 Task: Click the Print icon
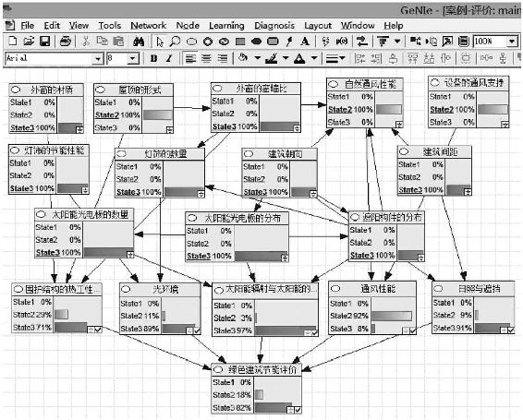tap(65, 42)
